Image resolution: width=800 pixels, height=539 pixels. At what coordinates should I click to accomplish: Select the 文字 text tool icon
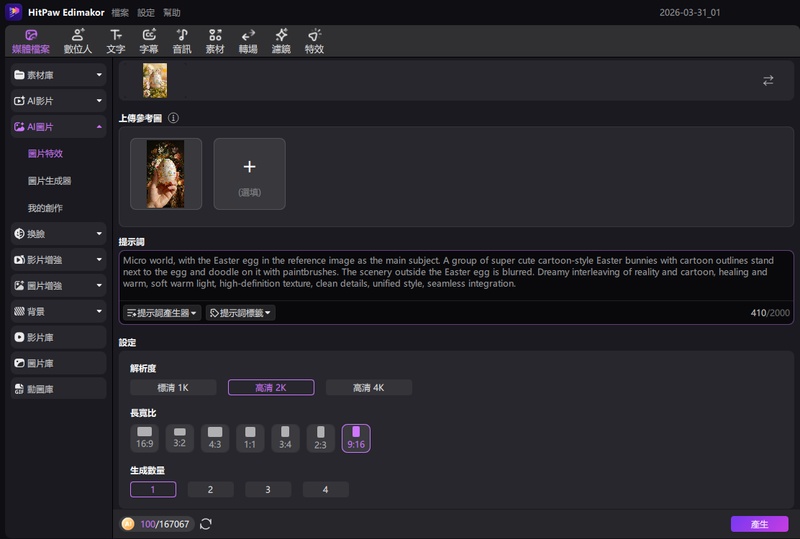pyautogui.click(x=116, y=40)
